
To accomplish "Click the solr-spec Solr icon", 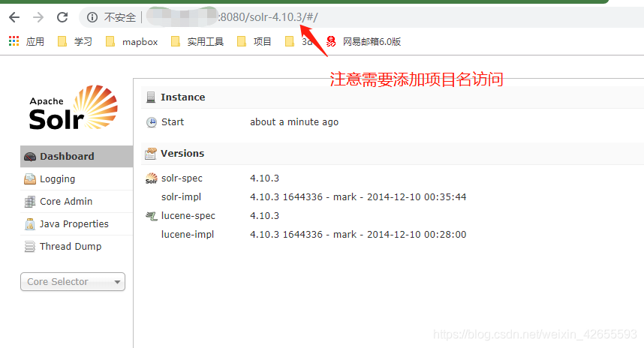I will point(152,178).
